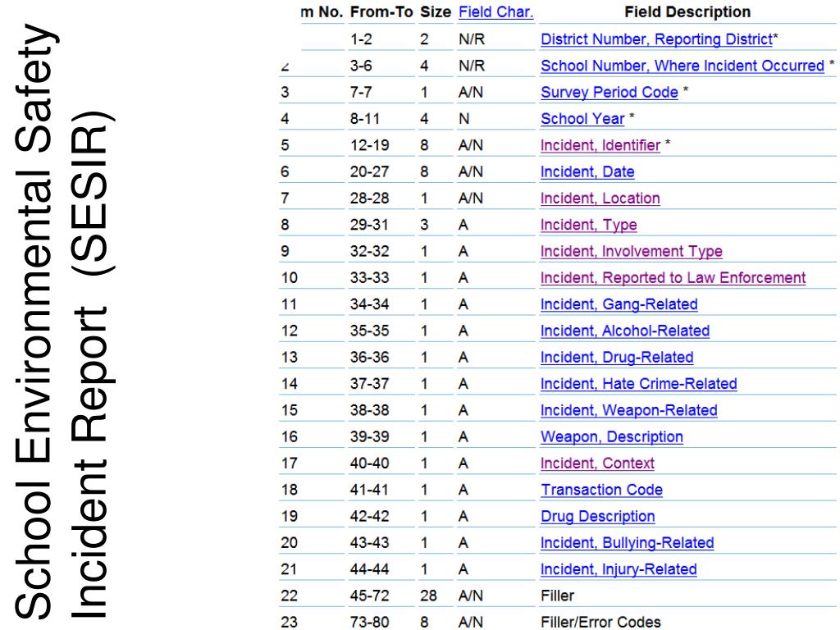The height and width of the screenshot is (630, 840).
Task: Select the 3-6 From-To cell
Action: click(361, 66)
